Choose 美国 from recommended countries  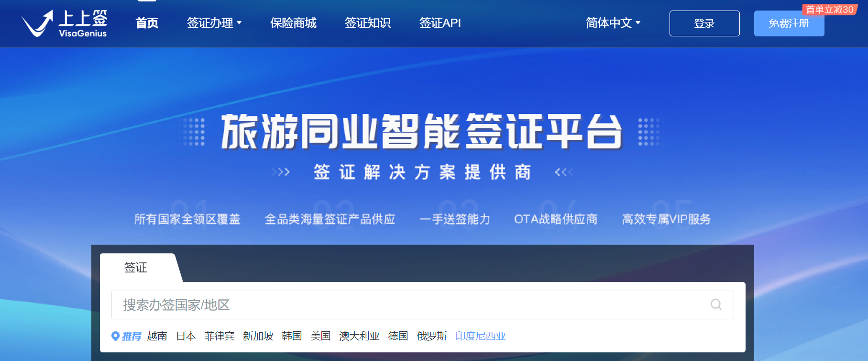tap(320, 336)
